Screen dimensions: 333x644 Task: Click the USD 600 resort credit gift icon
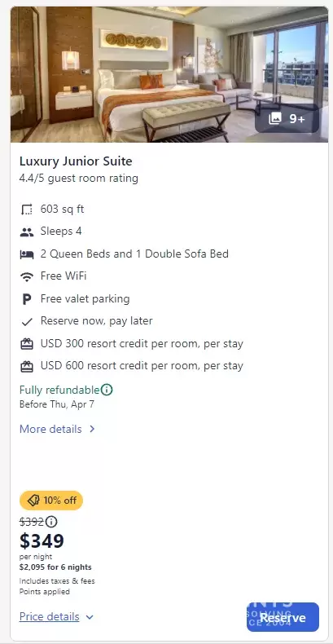click(26, 366)
